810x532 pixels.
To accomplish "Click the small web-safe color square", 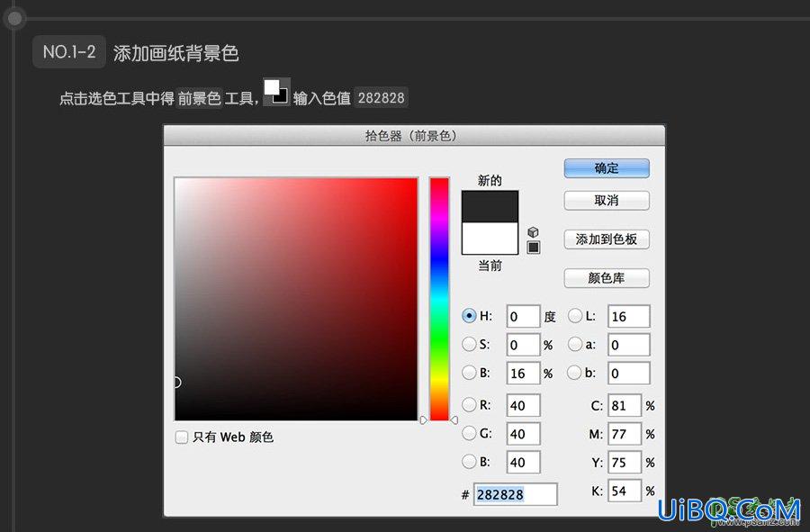I will pos(534,248).
